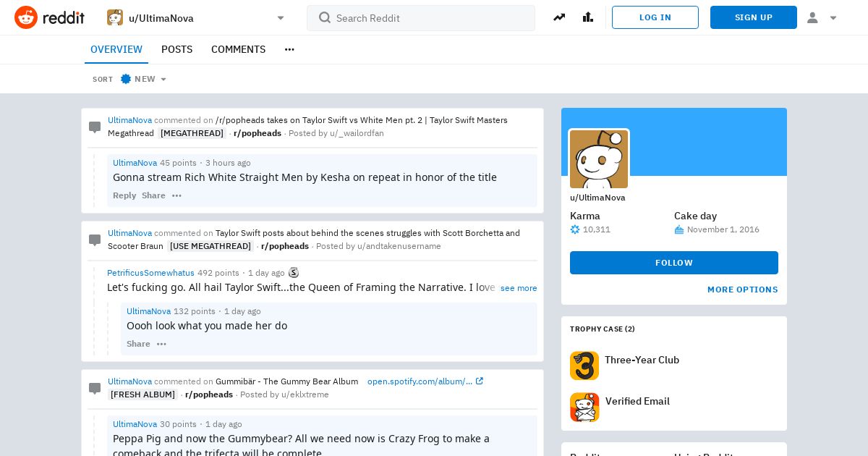
Task: Click the Verified Email trophy icon
Action: pos(584,407)
